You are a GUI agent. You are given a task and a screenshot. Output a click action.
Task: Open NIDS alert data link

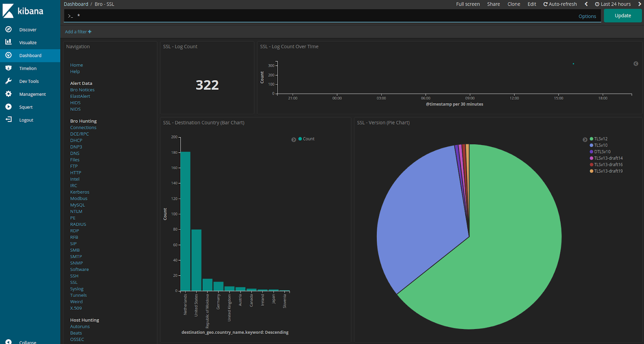coord(75,109)
